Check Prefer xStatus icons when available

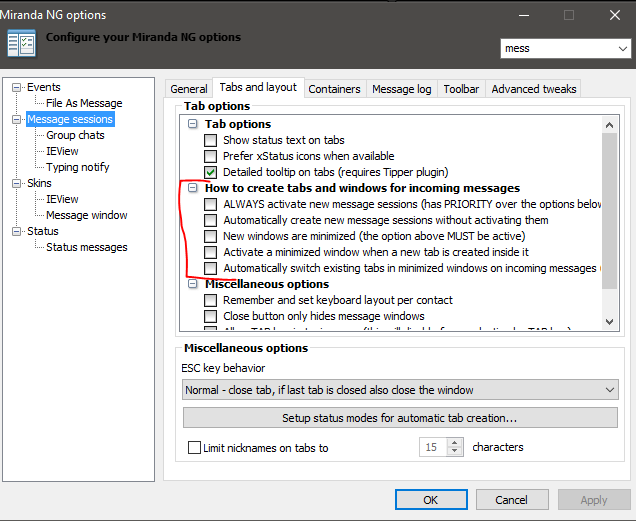pyautogui.click(x=210, y=156)
